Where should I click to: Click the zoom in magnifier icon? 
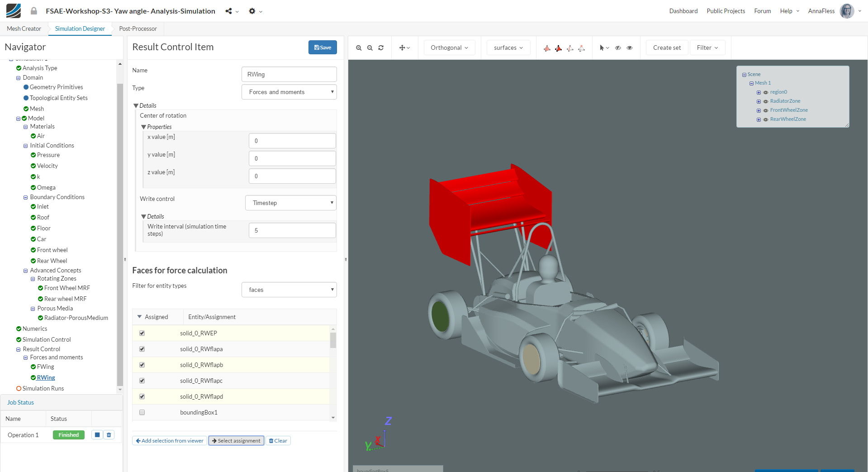(359, 48)
